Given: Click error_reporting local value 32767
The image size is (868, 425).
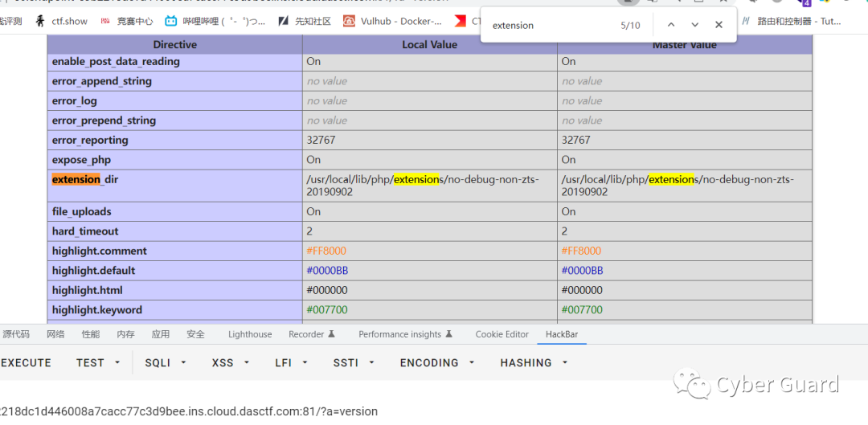Looking at the screenshot, I should 321,140.
